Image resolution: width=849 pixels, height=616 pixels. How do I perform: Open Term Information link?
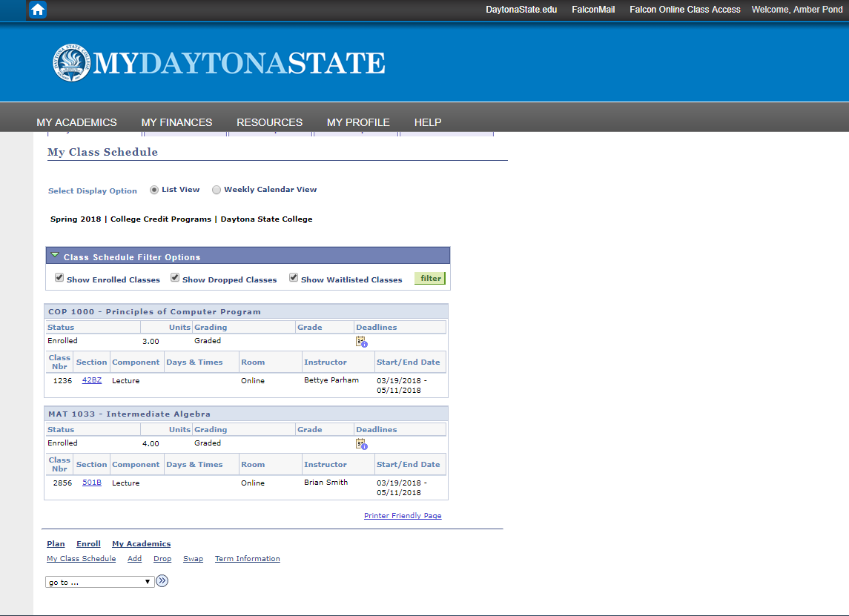[x=248, y=559]
